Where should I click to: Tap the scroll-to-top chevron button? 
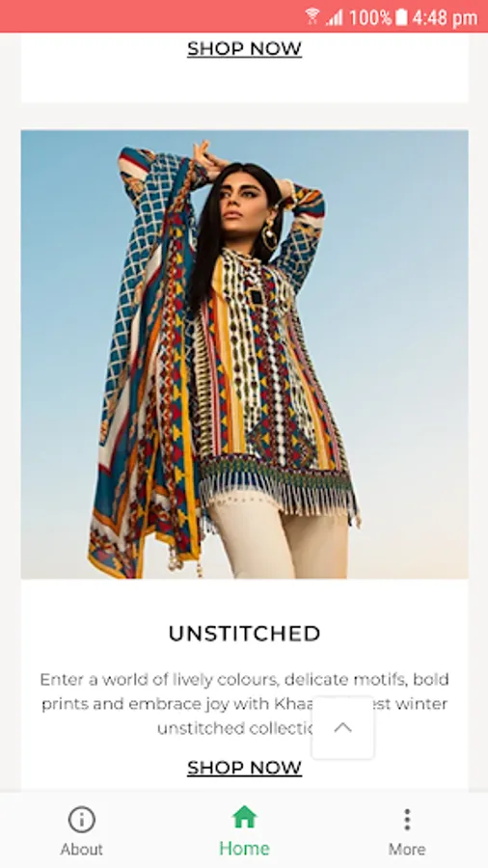click(343, 727)
